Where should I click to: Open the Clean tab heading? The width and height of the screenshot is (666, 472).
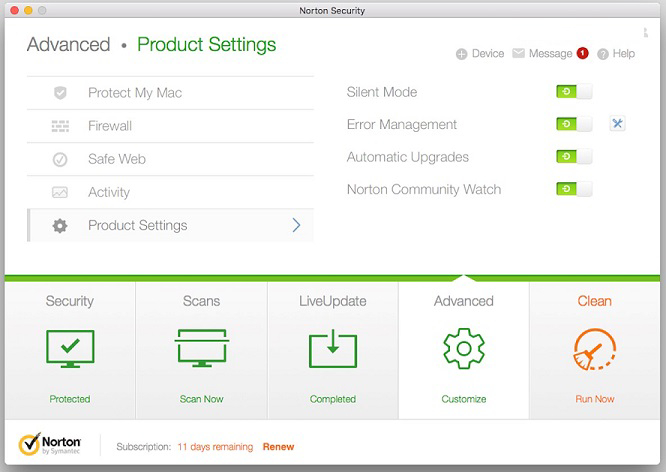coord(595,301)
